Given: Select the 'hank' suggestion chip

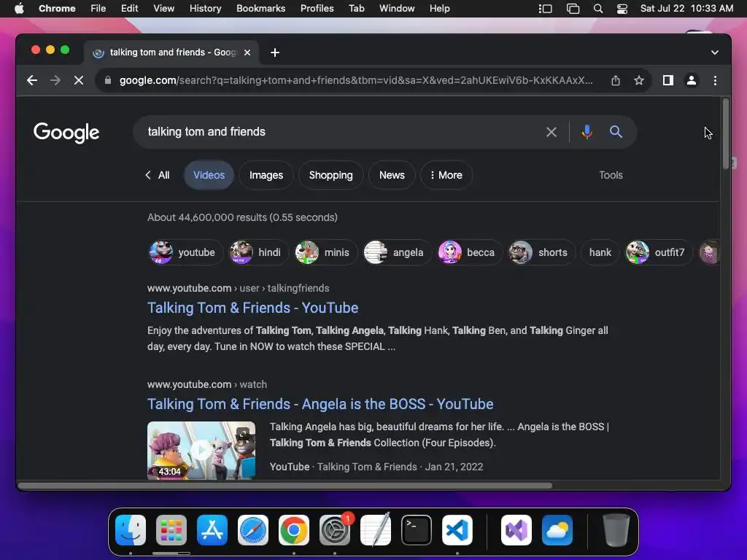Looking at the screenshot, I should pos(600,252).
